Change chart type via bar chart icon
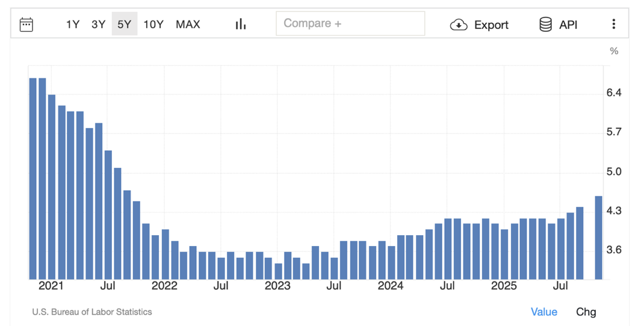Image resolution: width=644 pixels, height=326 pixels. pyautogui.click(x=241, y=24)
